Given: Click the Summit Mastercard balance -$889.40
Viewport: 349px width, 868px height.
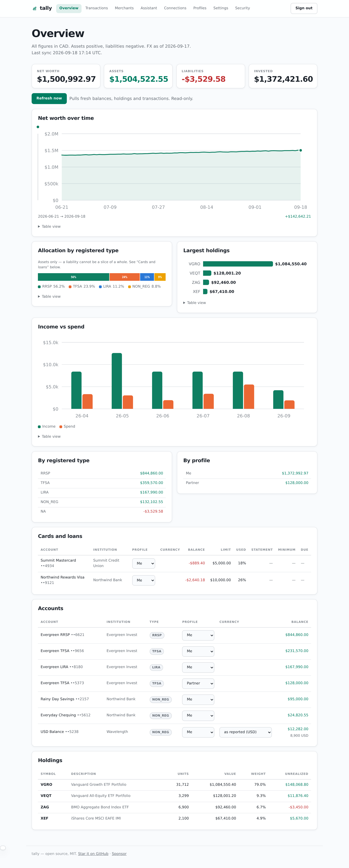Looking at the screenshot, I should [197, 563].
